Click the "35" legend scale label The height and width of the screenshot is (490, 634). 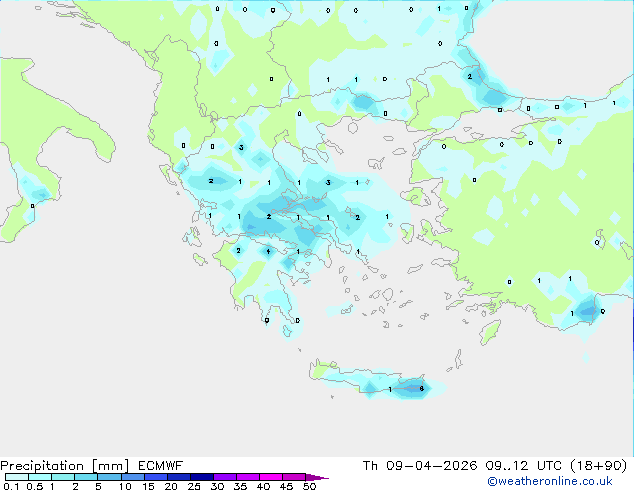240,486
